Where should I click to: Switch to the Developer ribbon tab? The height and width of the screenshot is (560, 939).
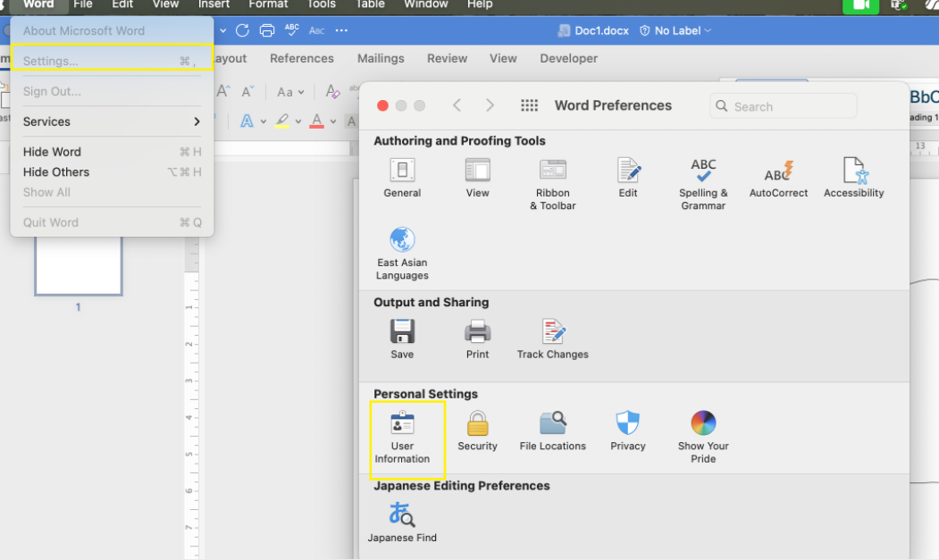click(x=569, y=58)
